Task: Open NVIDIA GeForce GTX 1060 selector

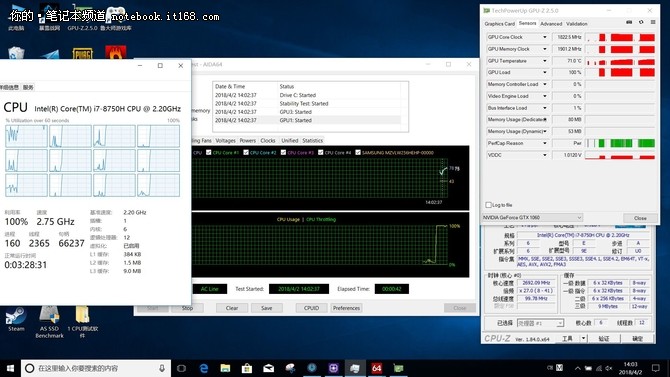Action: pos(532,218)
